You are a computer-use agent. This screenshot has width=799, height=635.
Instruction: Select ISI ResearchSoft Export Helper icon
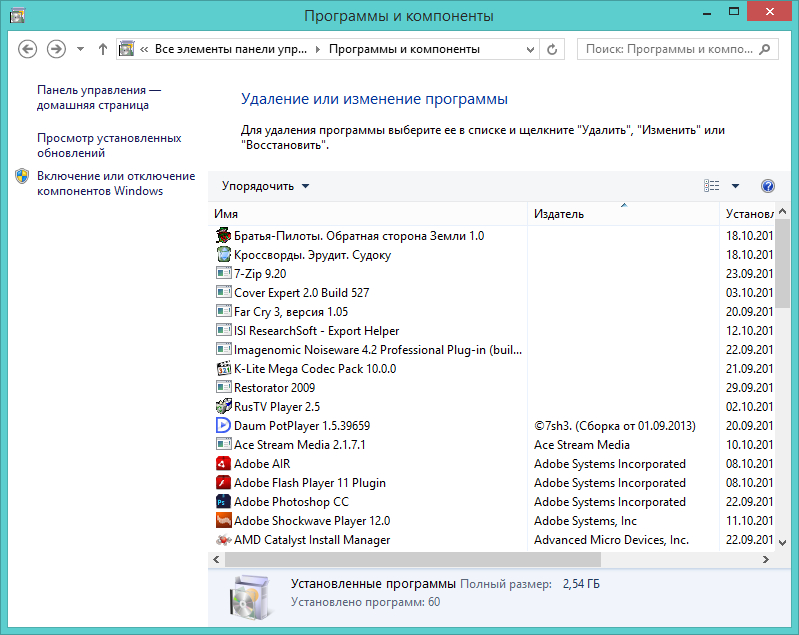point(224,330)
